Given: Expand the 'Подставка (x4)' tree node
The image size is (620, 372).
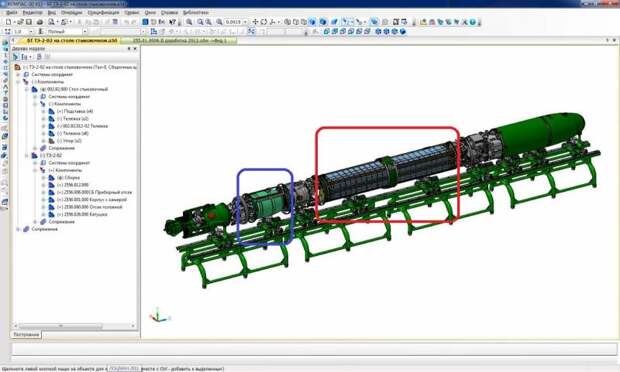Looking at the screenshot, I should click(x=43, y=111).
